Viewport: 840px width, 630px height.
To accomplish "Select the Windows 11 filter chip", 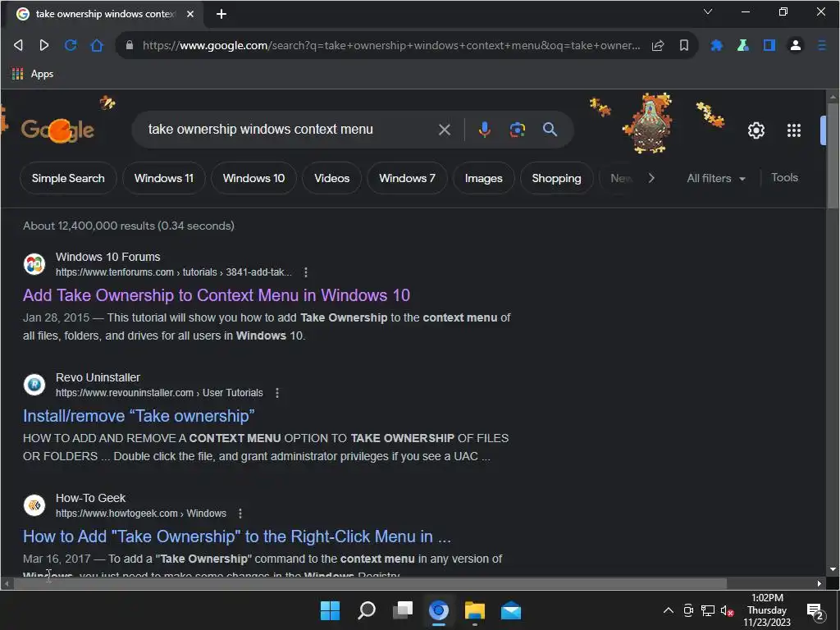I will 164,178.
